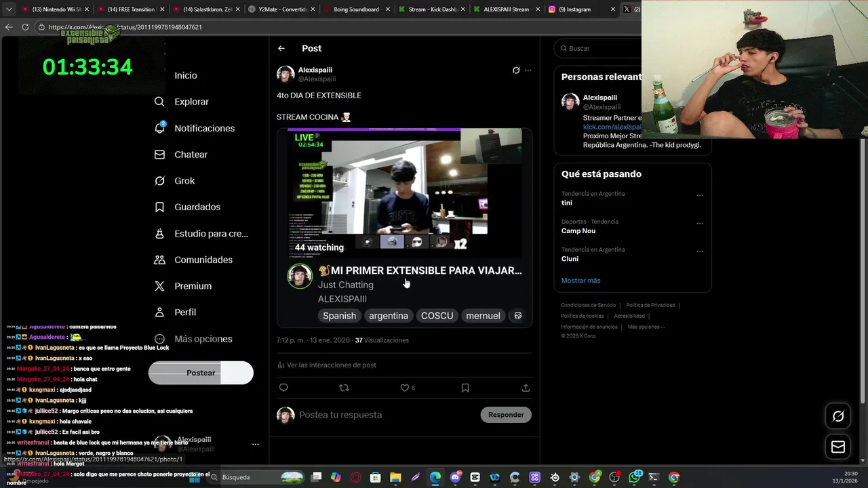Open options for the Camp Nou trend
868x488 pixels.
coord(700,223)
